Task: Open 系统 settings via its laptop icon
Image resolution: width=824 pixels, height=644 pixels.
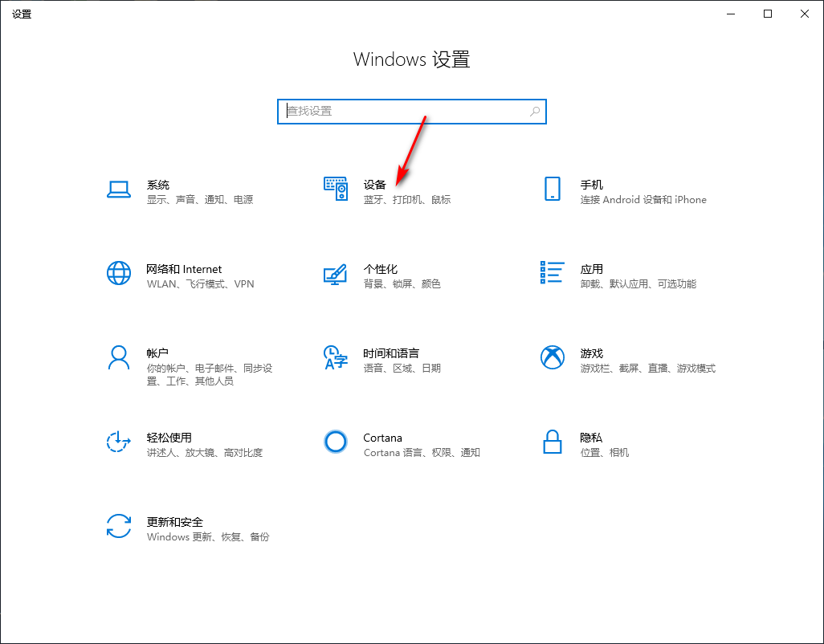Action: [x=119, y=189]
